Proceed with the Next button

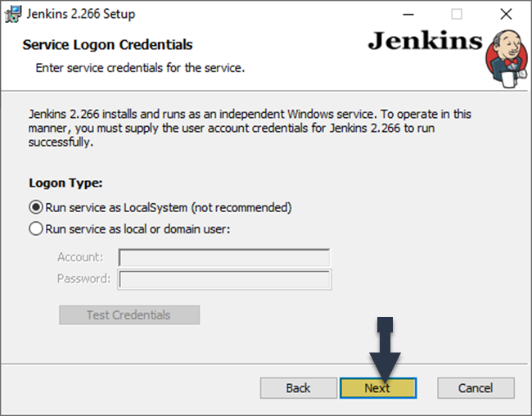point(378,388)
